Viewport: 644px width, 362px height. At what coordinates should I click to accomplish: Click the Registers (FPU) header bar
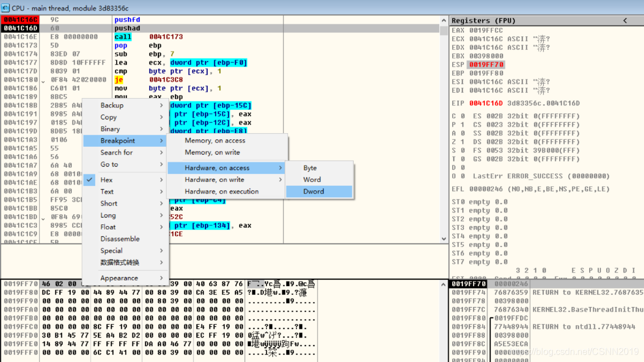pos(547,20)
